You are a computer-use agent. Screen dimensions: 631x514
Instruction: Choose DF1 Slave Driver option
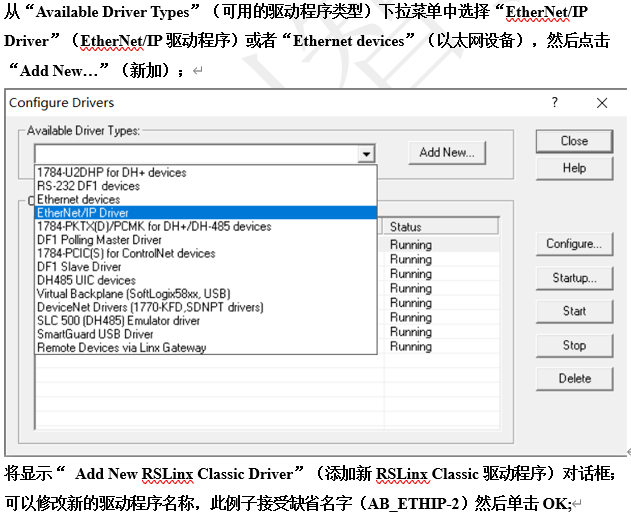click(x=206, y=267)
